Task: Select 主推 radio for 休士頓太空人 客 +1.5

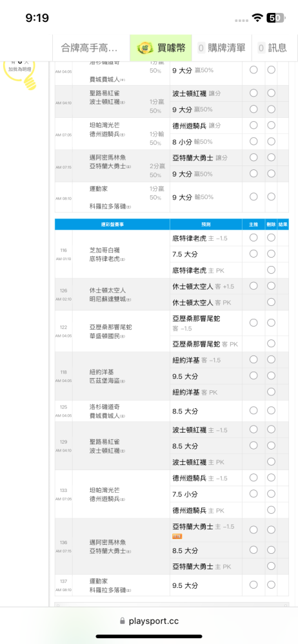Action: point(253,286)
